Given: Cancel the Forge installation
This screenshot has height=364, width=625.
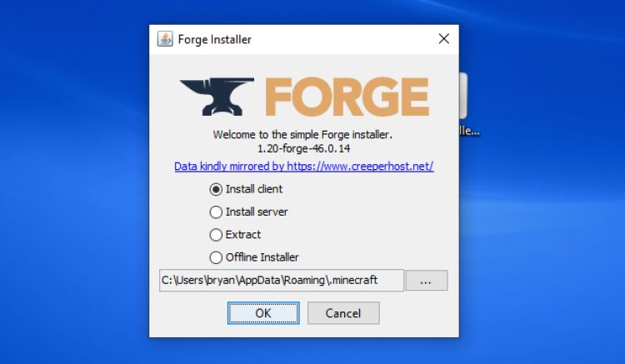Looking at the screenshot, I should (343, 313).
